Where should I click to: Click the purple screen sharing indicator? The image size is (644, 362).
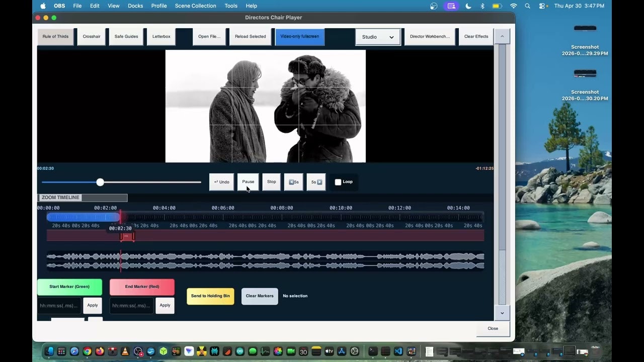tap(451, 6)
